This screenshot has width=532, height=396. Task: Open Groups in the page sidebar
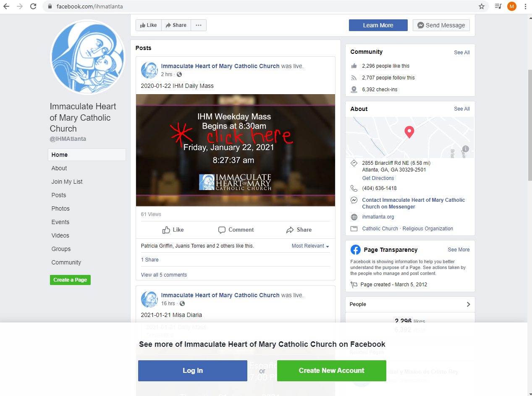(61, 249)
